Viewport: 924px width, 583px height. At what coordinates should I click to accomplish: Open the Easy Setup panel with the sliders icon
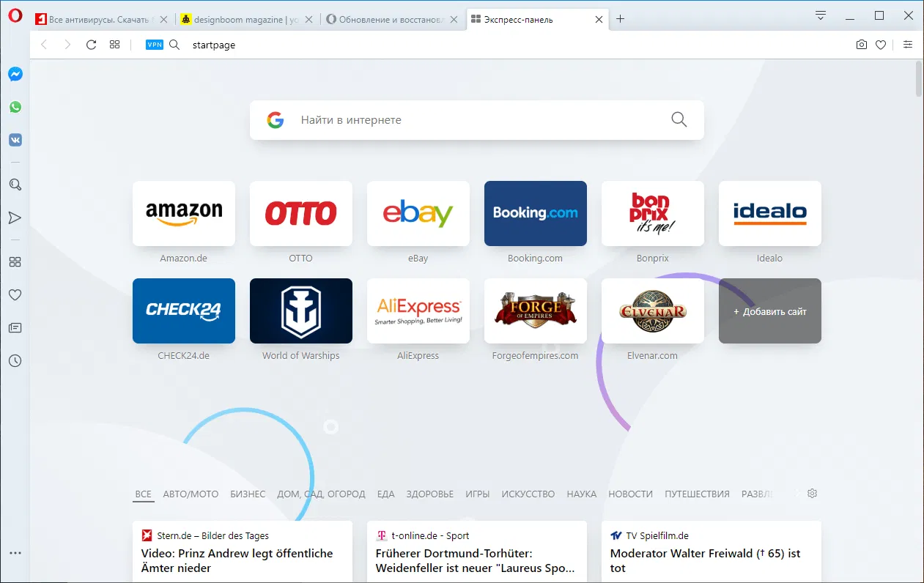908,45
